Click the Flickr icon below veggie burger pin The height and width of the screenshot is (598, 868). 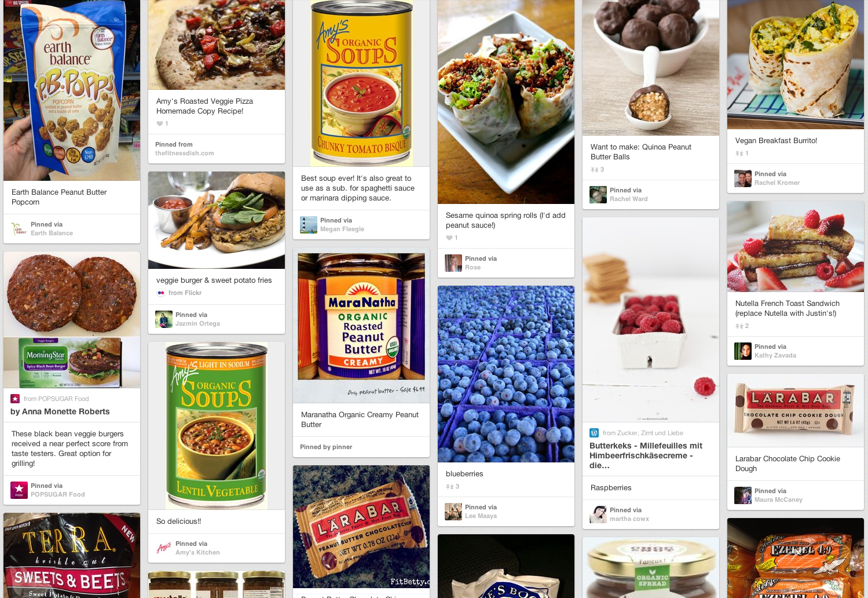pos(161,293)
